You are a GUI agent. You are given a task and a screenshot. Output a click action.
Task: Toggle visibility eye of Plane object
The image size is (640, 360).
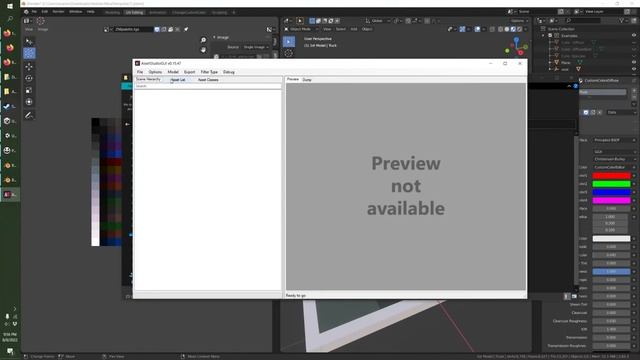[x=634, y=62]
